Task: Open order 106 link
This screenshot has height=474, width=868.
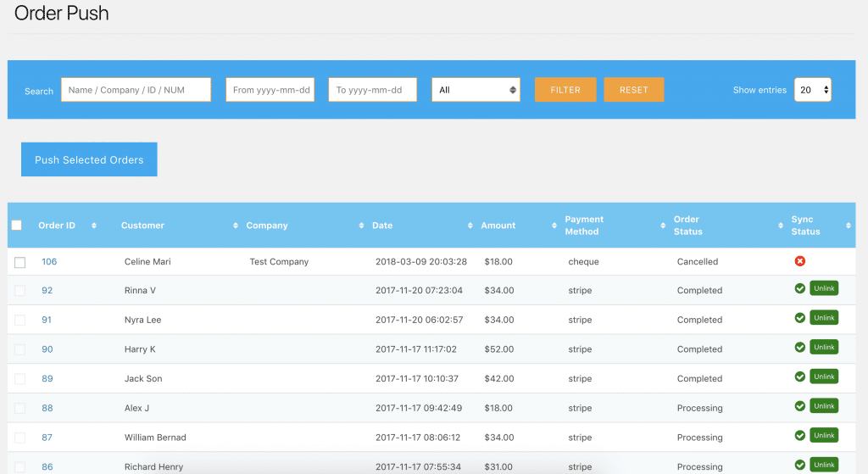Action: click(49, 261)
